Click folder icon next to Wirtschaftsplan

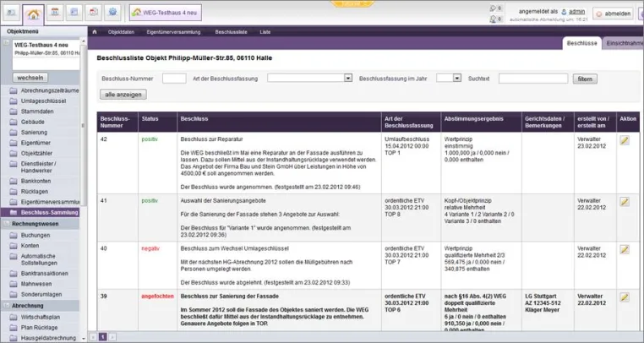pyautogui.click(x=14, y=317)
